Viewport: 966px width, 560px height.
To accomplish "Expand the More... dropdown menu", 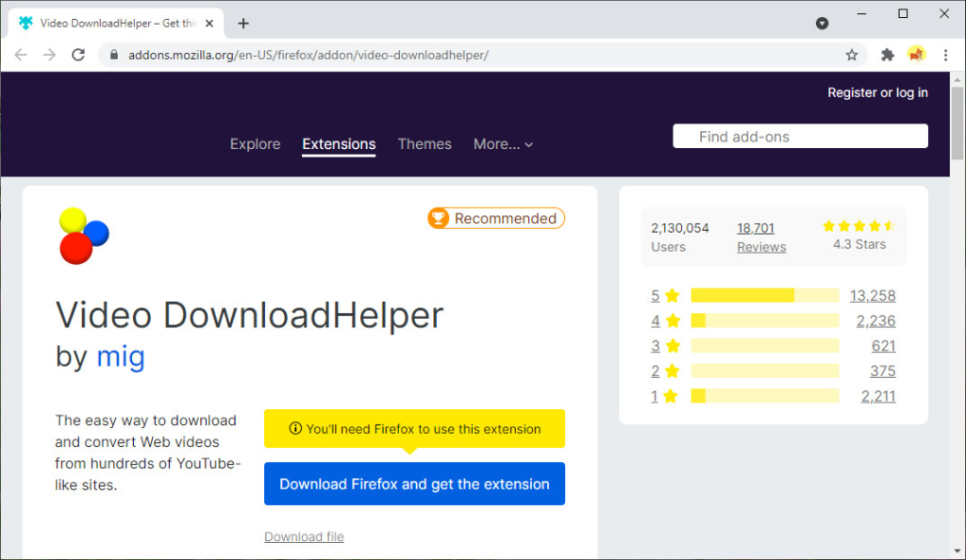I will click(x=503, y=144).
